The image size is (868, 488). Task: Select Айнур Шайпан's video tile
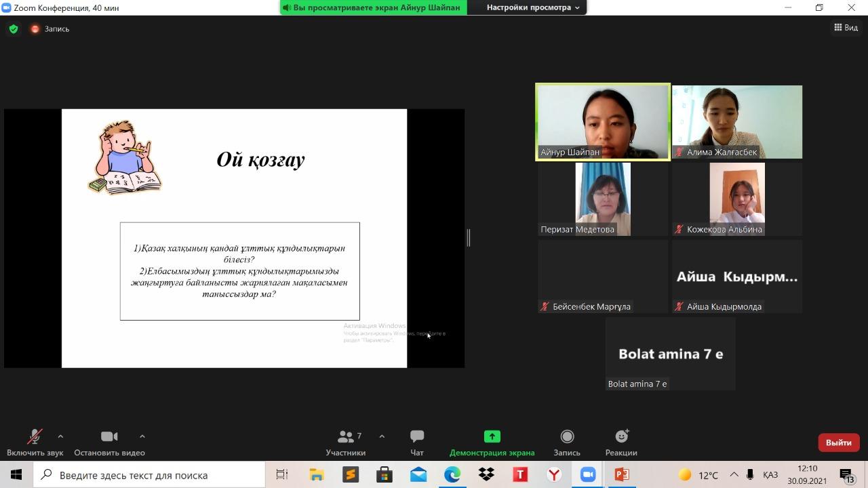(603, 122)
